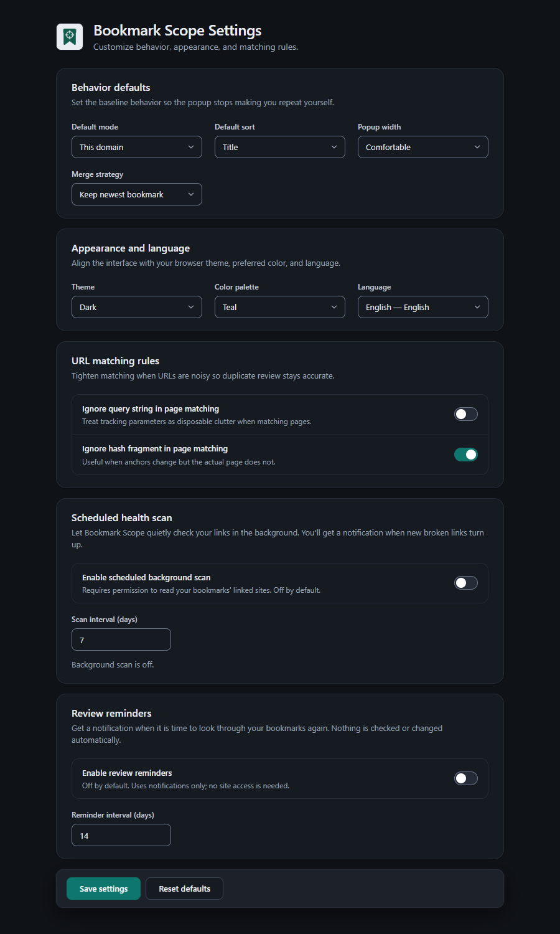This screenshot has width=560, height=934.
Task: Open the Language dropdown
Action: (423, 307)
